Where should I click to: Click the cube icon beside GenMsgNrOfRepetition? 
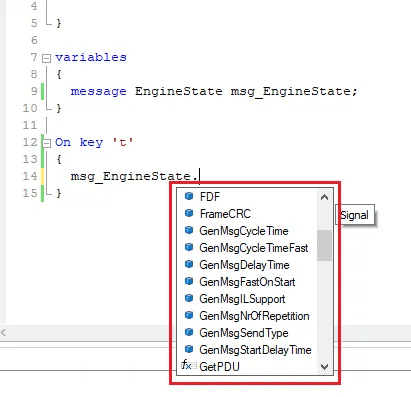pos(189,315)
